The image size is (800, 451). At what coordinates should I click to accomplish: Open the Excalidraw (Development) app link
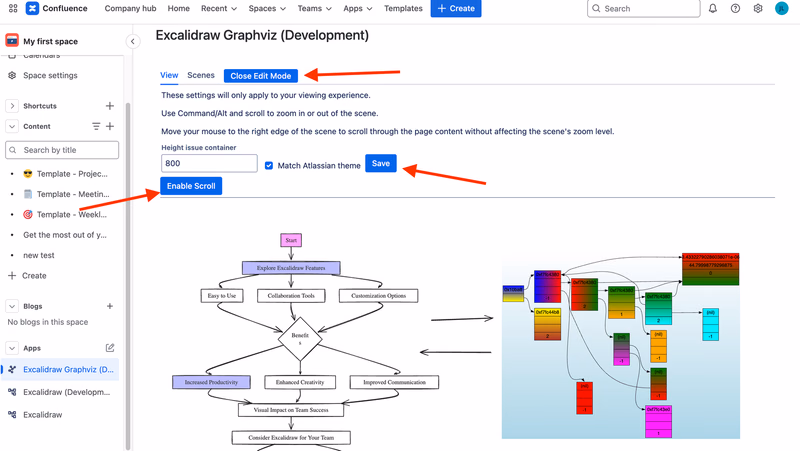click(x=66, y=392)
